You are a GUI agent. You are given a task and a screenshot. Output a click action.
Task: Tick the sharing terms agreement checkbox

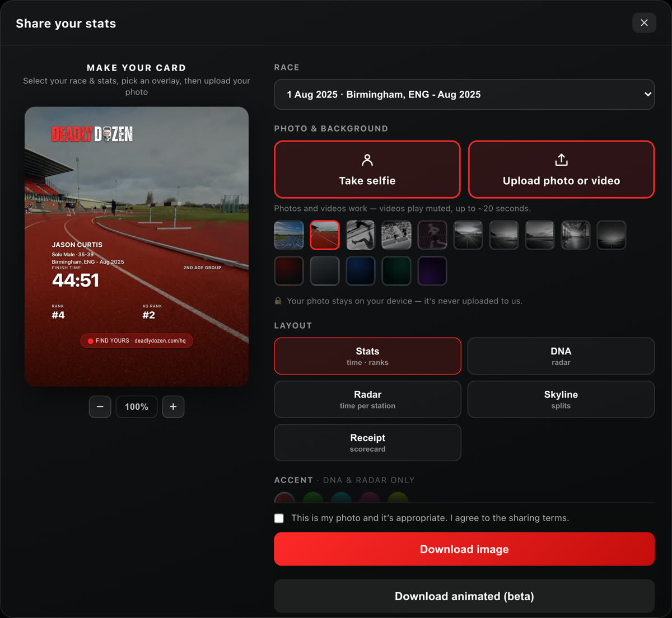tap(279, 518)
